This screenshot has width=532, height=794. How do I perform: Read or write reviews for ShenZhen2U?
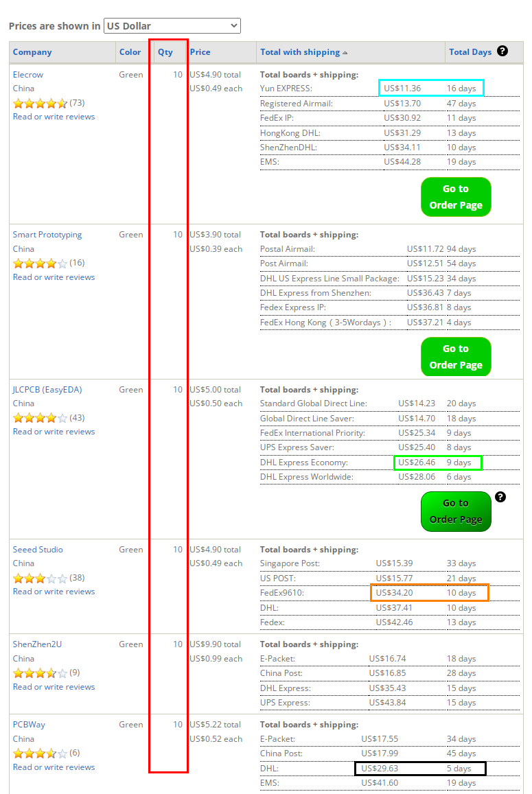coord(54,687)
